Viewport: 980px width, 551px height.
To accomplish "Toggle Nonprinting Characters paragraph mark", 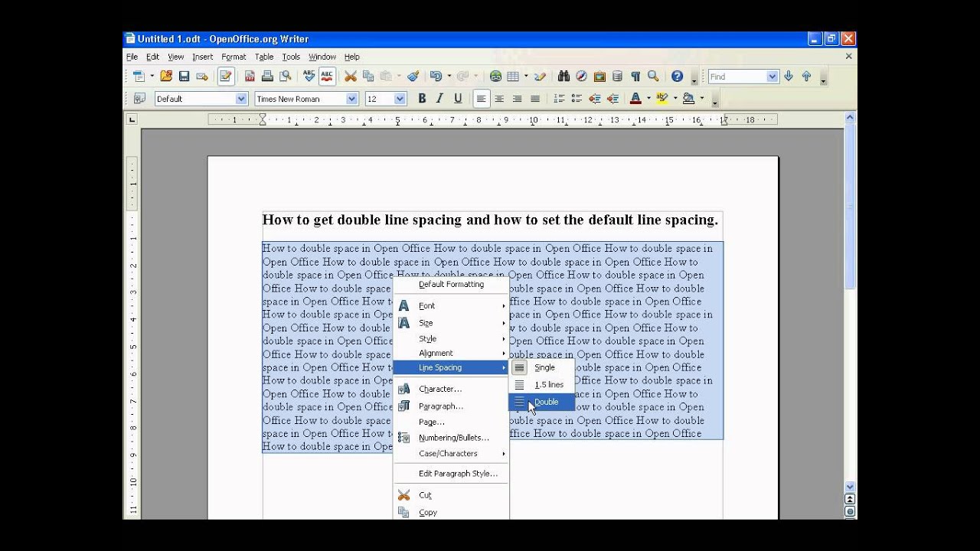I will coord(635,77).
